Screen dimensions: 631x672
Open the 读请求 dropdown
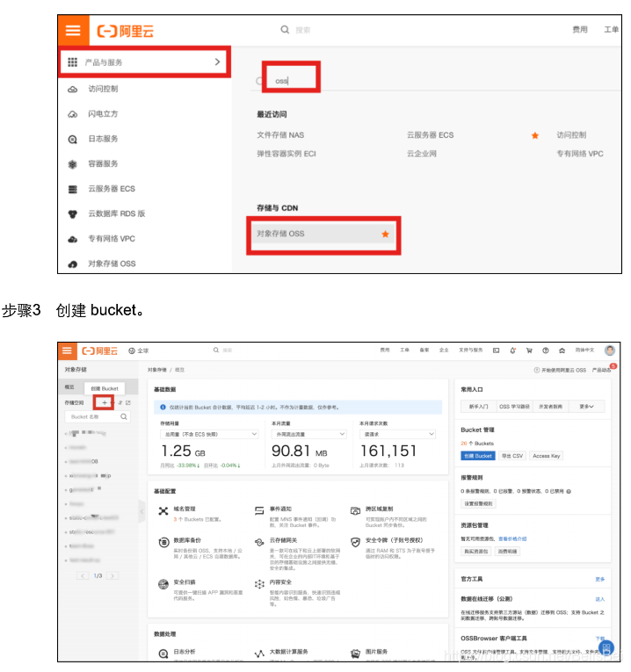(x=397, y=434)
